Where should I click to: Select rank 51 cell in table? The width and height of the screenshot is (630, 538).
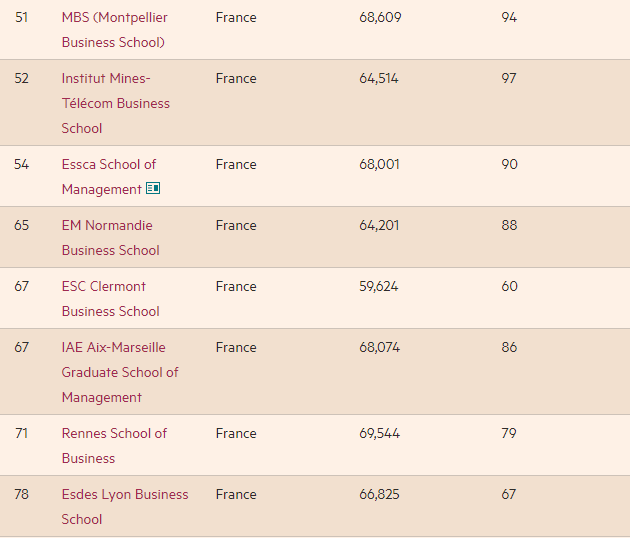[x=21, y=17]
